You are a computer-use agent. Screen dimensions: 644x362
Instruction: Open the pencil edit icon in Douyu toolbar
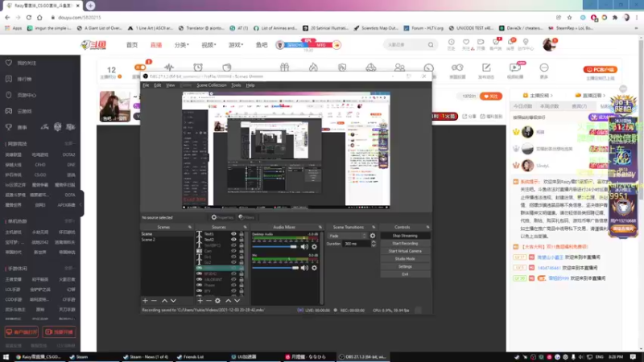(486, 68)
